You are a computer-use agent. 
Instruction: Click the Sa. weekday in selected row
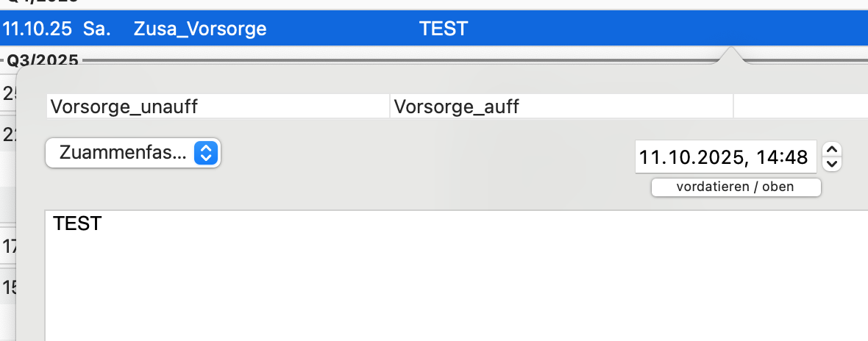[97, 29]
